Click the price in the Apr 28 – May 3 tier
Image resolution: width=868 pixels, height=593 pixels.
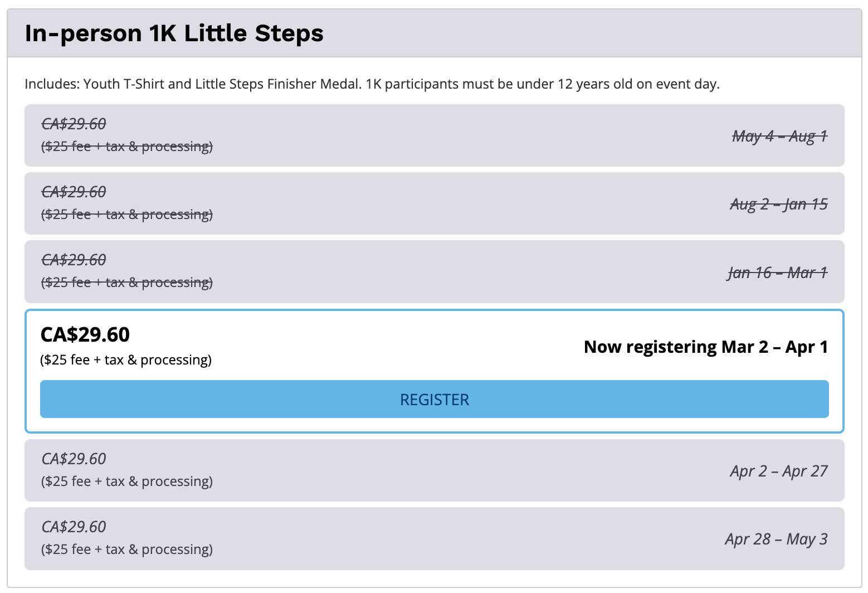[74, 527]
